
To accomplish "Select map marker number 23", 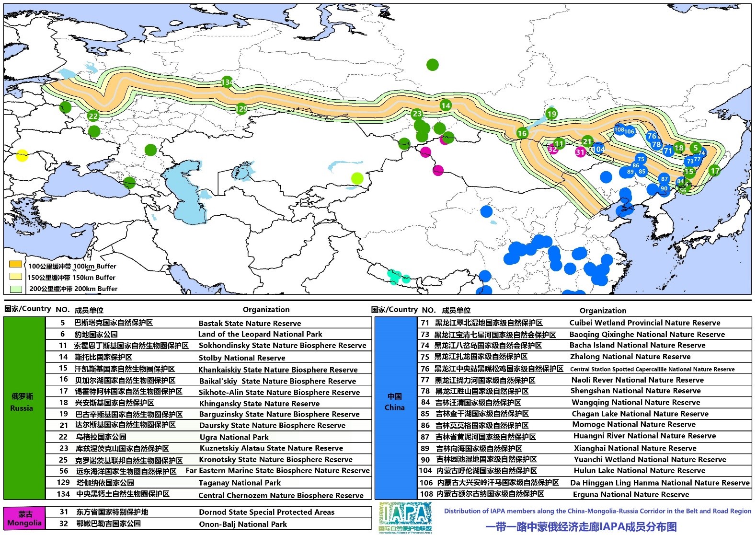I will (417, 114).
